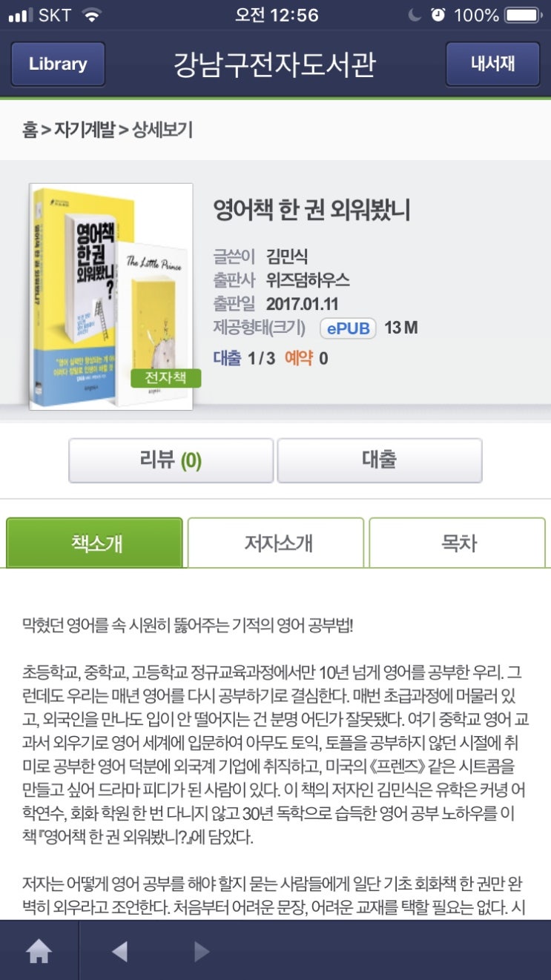Switch to the 저자소개 tab
Image resolution: width=551 pixels, height=980 pixels.
tap(276, 543)
